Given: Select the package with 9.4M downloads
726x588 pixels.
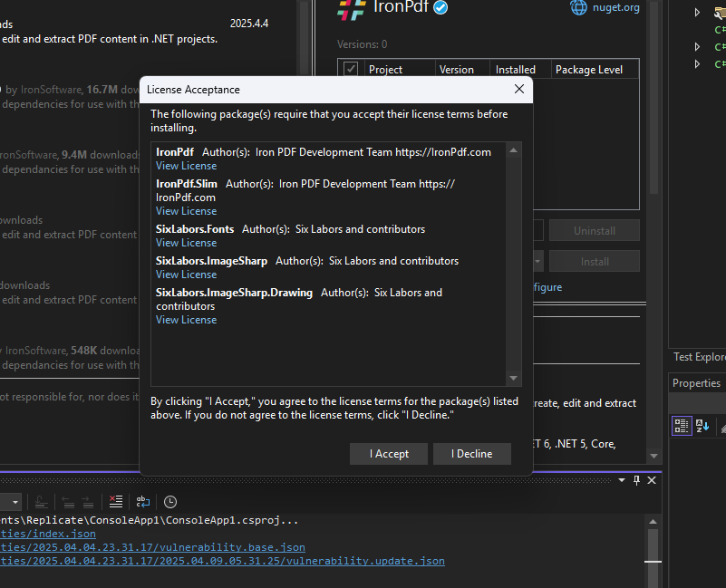Looking at the screenshot, I should point(70,161).
